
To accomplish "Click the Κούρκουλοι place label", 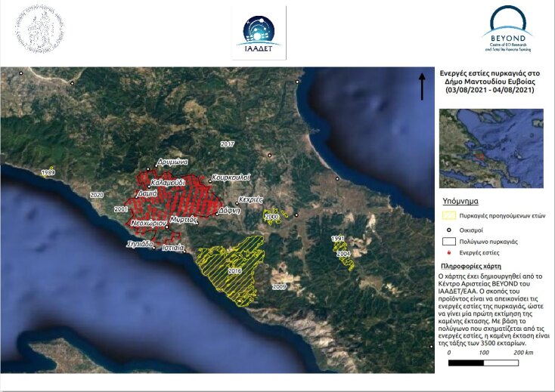I will pyautogui.click(x=231, y=177).
